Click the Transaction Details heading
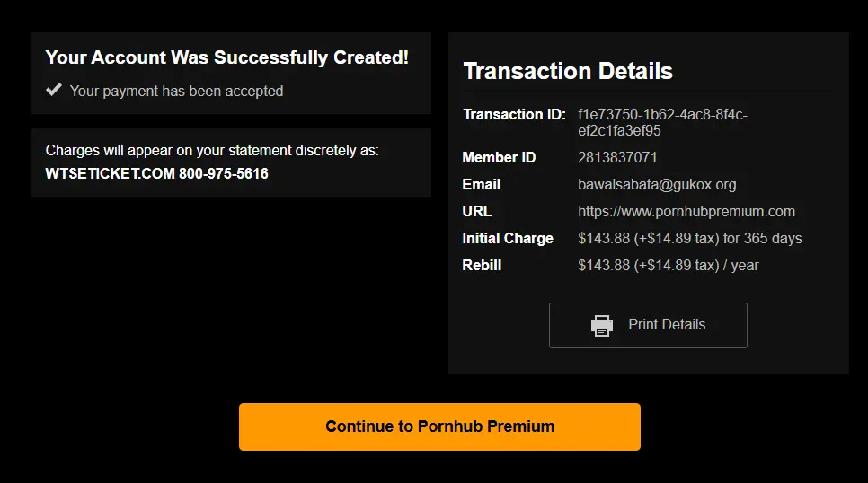This screenshot has height=483, width=868. (x=568, y=71)
